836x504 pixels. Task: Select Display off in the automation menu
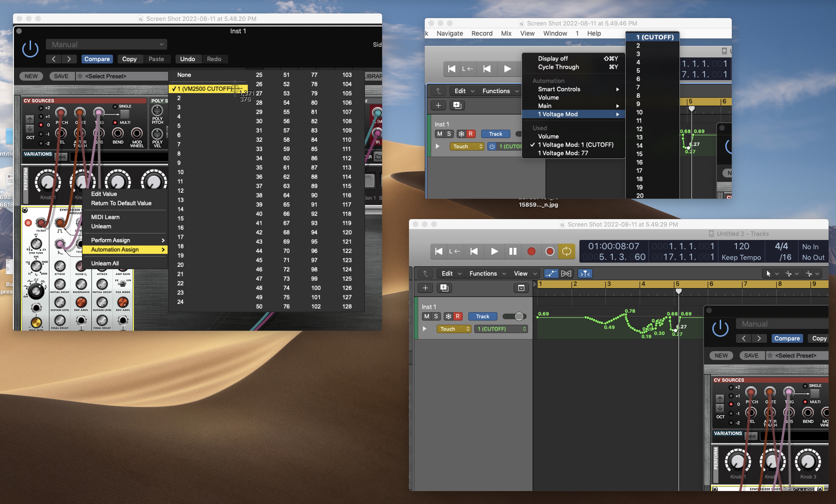pyautogui.click(x=573, y=58)
